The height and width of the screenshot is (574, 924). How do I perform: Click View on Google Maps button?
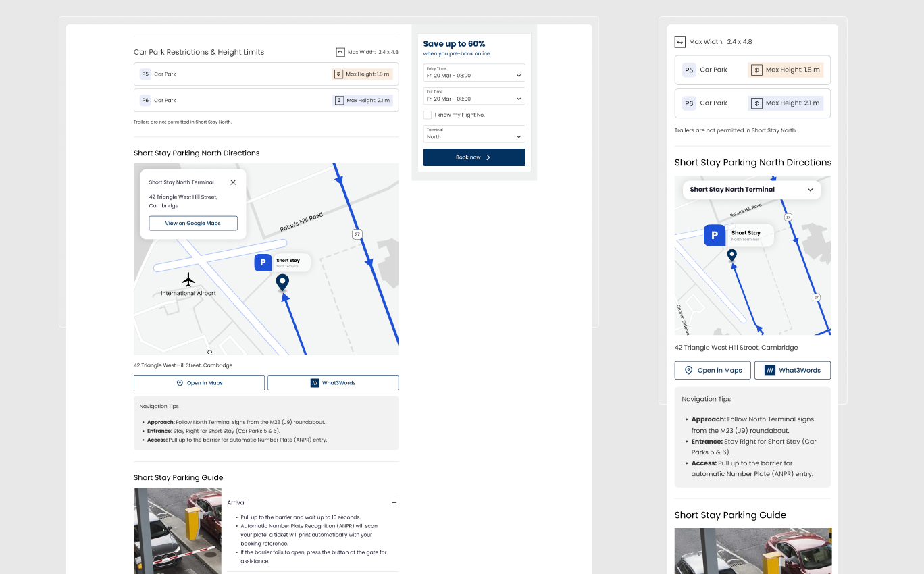tap(193, 223)
